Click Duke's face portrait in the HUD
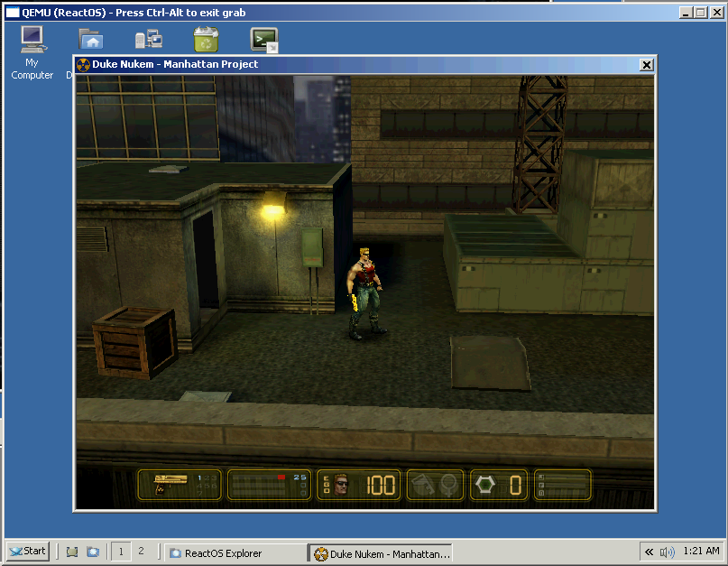 (x=342, y=485)
